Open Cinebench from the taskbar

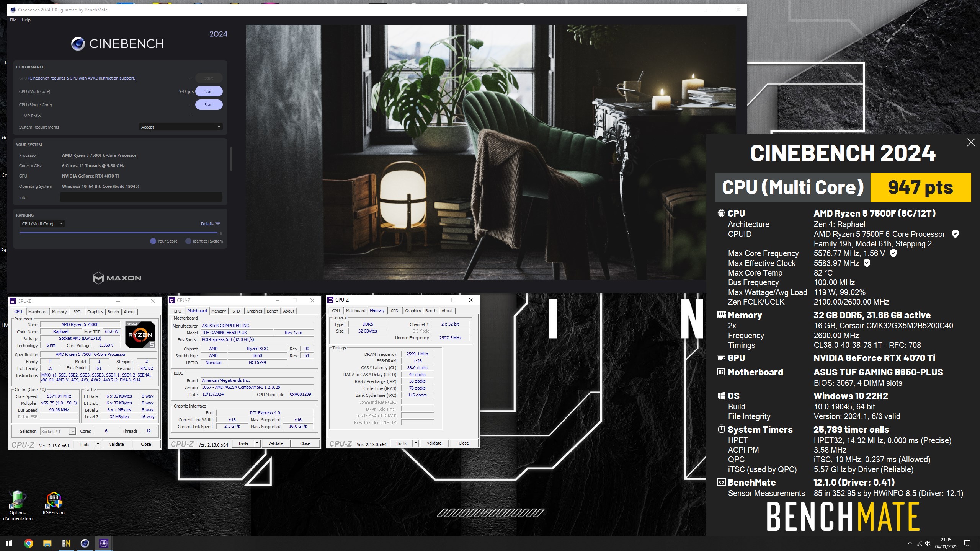(85, 543)
